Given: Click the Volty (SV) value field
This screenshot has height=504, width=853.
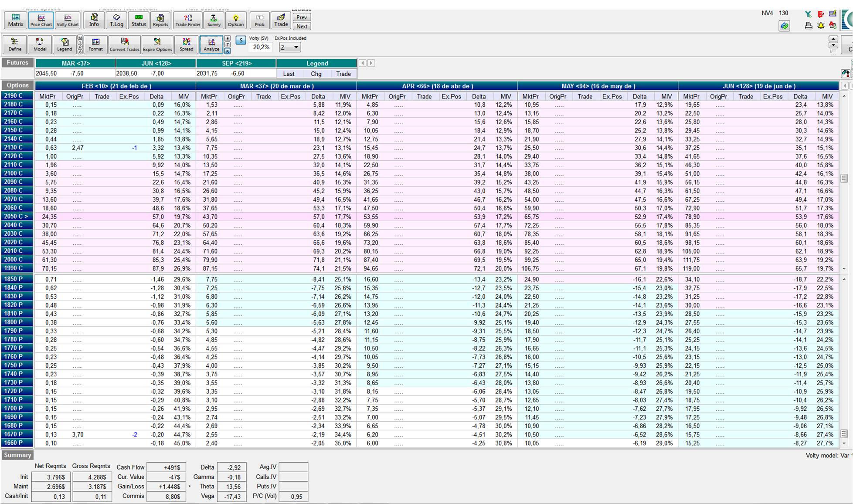Looking at the screenshot, I should (261, 47).
